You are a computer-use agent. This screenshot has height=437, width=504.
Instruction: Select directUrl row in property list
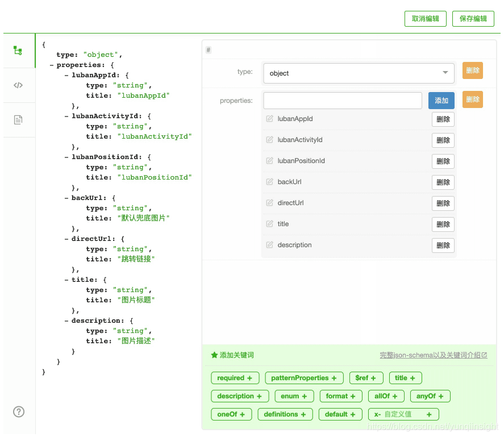click(x=359, y=203)
